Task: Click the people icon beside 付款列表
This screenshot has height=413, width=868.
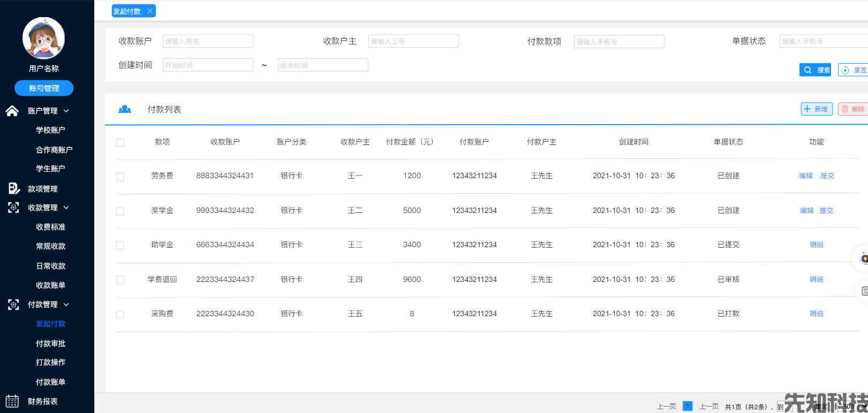Action: point(125,109)
